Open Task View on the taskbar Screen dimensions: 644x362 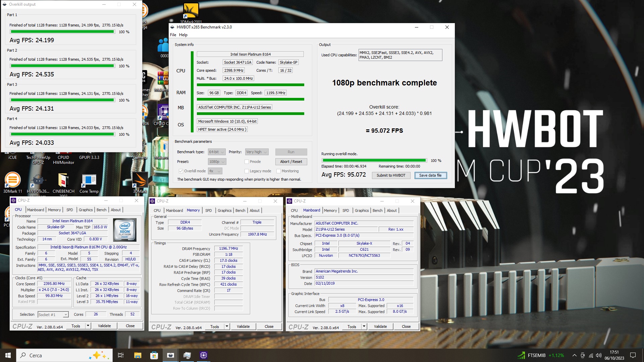point(121,355)
